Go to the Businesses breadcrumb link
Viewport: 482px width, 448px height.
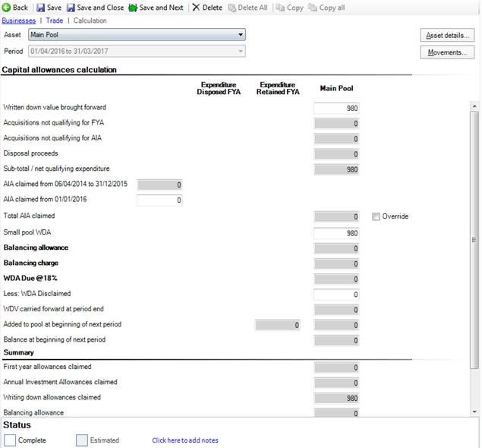pyautogui.click(x=19, y=21)
